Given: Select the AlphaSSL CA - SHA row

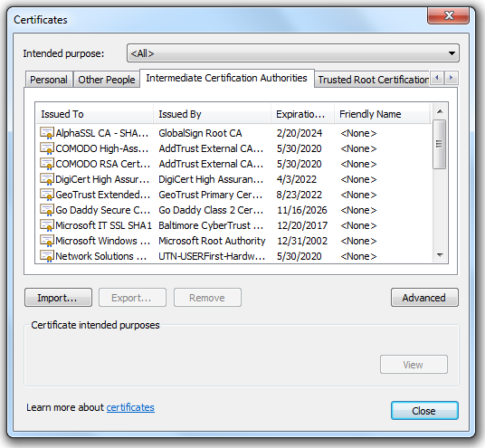Looking at the screenshot, I should coord(233,133).
